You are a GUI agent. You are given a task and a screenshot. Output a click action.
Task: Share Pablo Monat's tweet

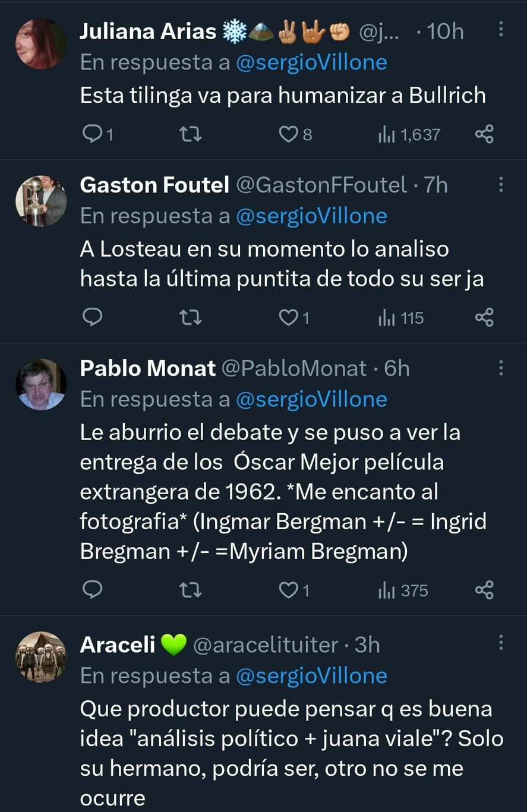click(x=484, y=590)
